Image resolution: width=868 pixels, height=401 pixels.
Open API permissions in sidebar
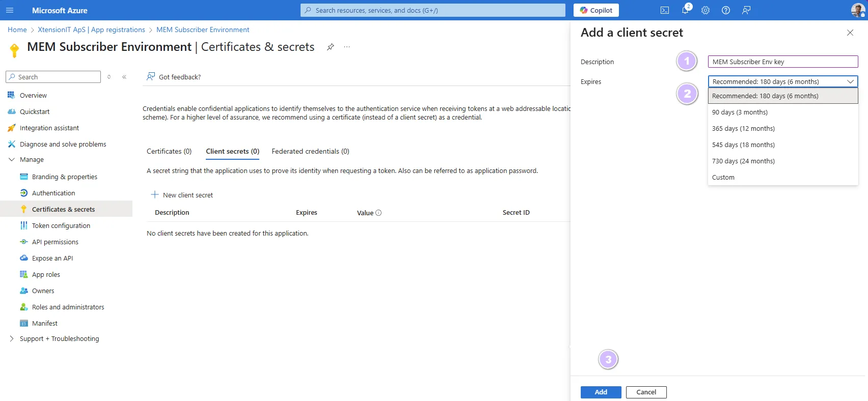[x=55, y=242]
